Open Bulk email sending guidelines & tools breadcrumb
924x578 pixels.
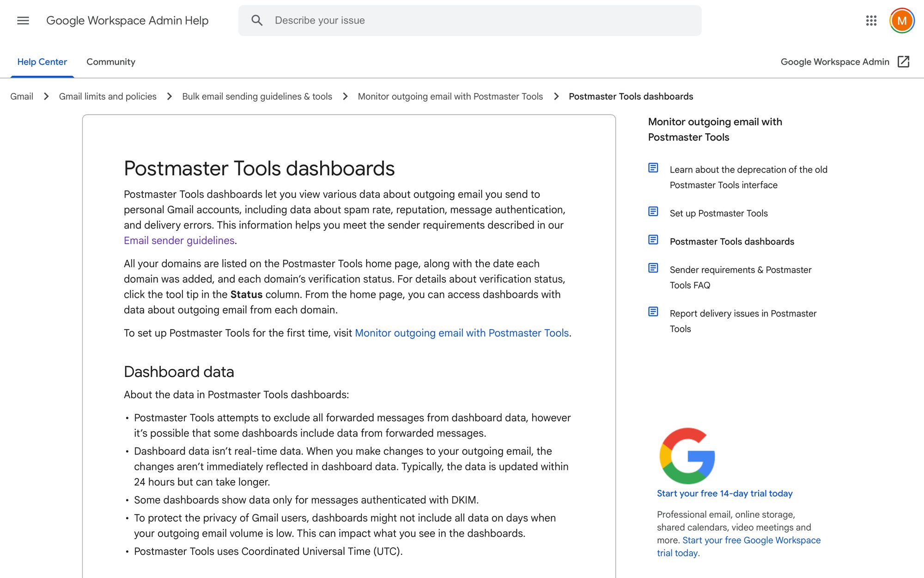pos(257,96)
